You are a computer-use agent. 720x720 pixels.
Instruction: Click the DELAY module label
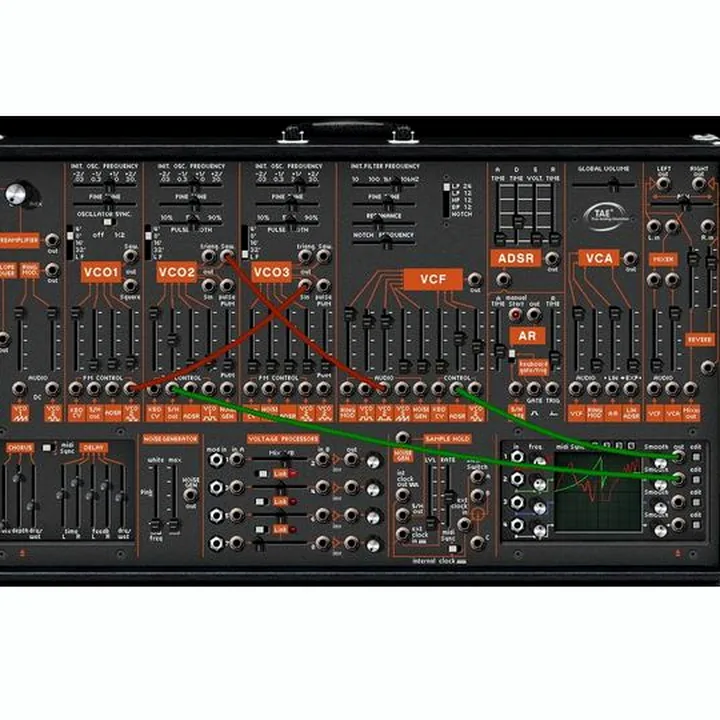coord(94,448)
